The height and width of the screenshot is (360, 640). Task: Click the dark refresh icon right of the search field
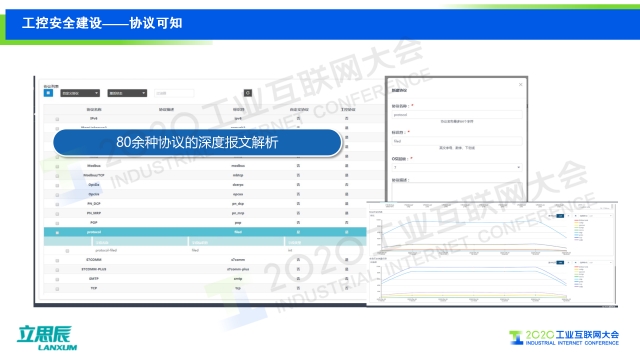click(x=248, y=93)
